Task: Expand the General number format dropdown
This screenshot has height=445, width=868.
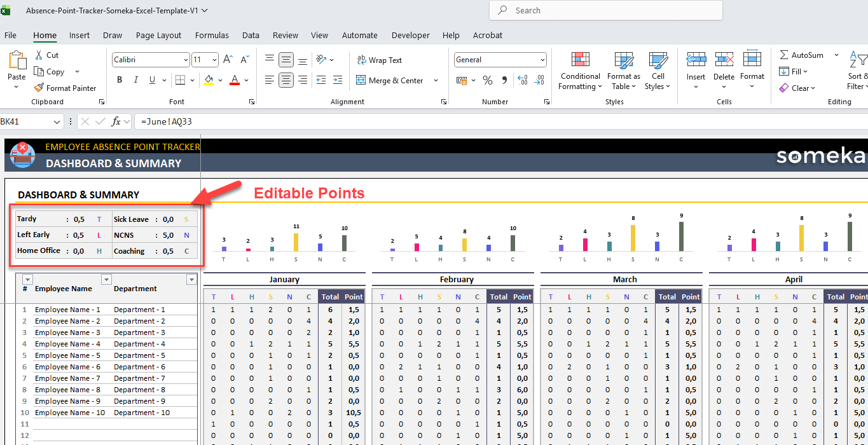Action: tap(542, 60)
